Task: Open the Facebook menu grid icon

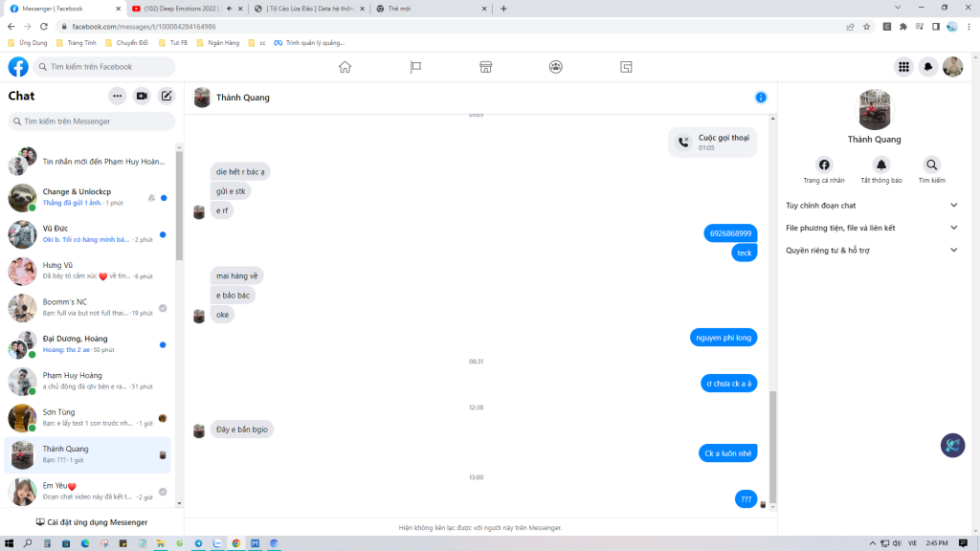Action: pyautogui.click(x=902, y=67)
